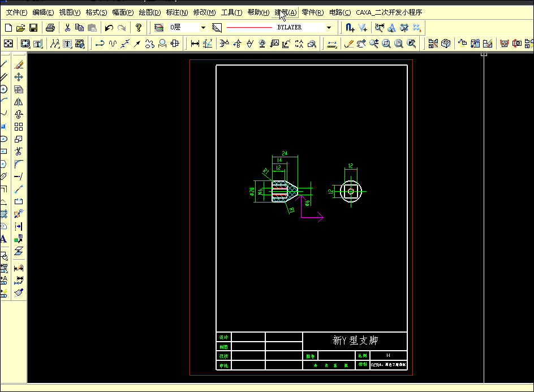Click the zoom window magnifier icon

386,44
